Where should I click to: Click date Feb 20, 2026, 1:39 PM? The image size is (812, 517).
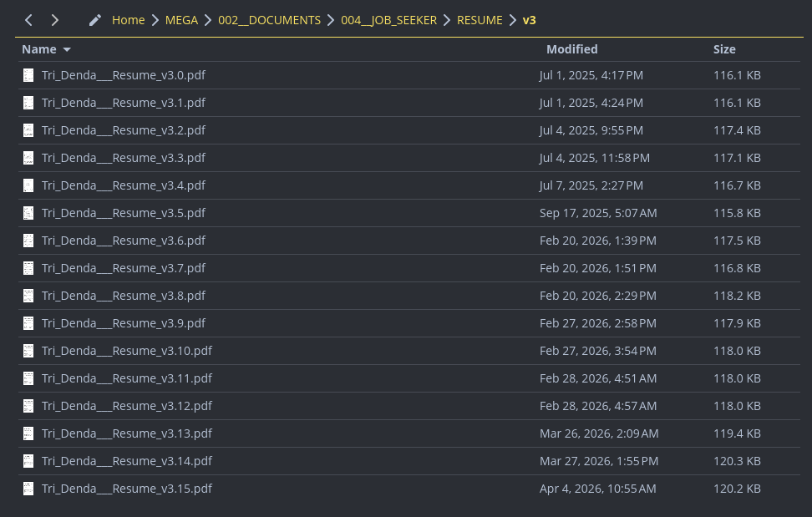tap(598, 241)
